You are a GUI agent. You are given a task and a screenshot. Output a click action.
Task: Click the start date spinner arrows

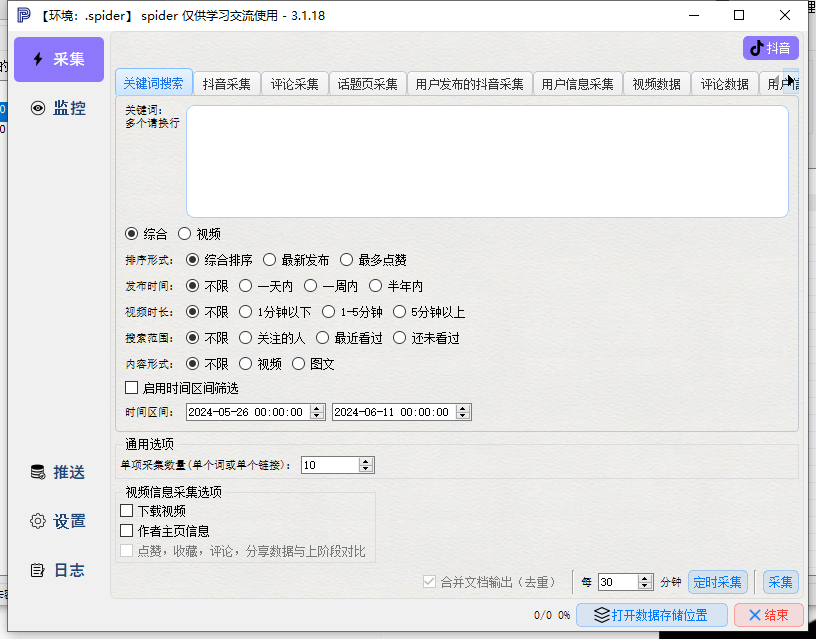317,412
